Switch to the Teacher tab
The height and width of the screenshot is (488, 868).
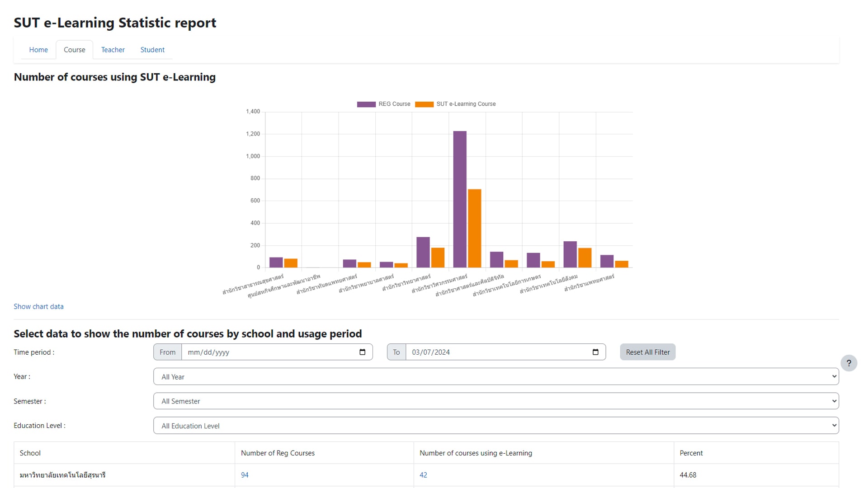coord(113,50)
